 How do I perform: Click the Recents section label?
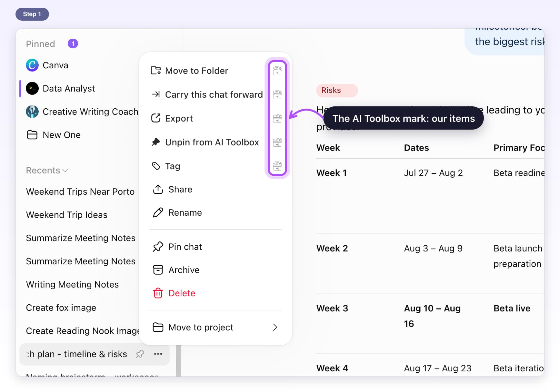[43, 170]
